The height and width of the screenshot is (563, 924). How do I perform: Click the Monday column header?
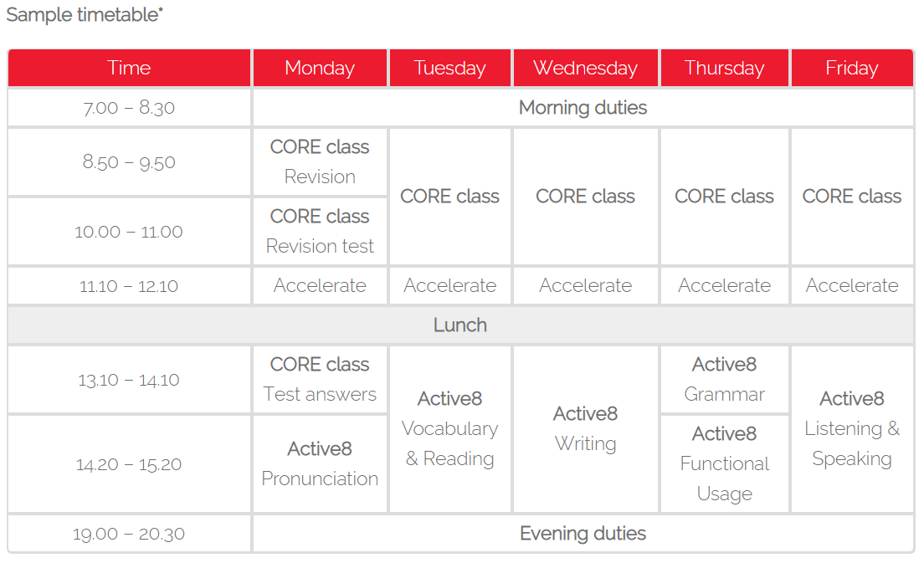[320, 69]
